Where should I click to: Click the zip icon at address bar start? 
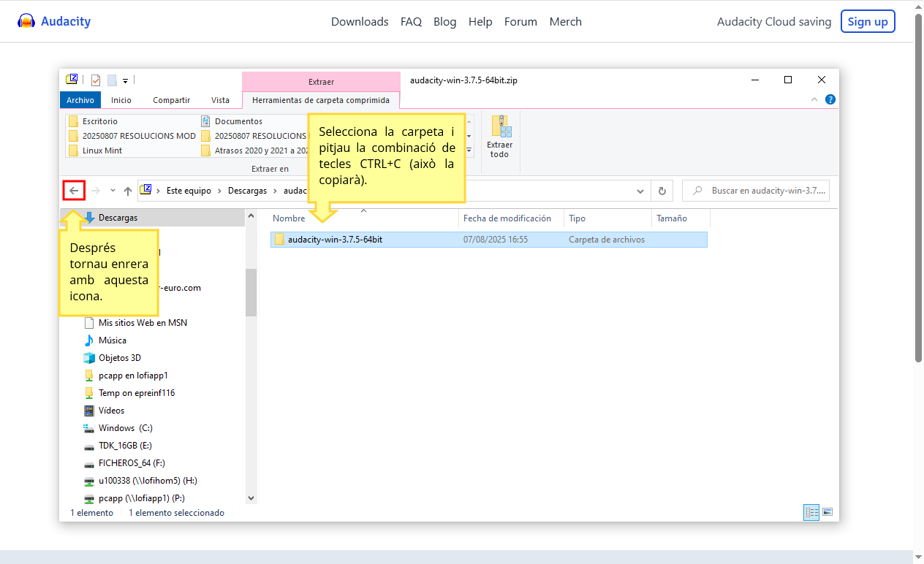click(x=145, y=190)
